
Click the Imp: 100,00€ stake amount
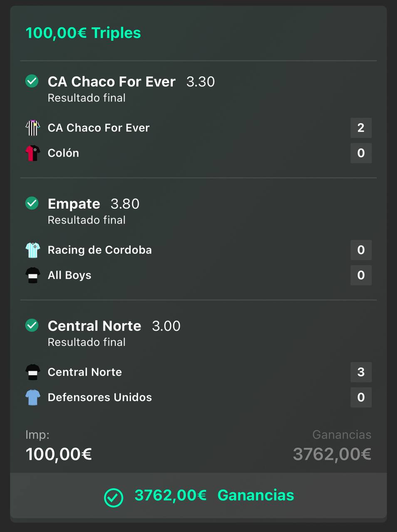59,454
